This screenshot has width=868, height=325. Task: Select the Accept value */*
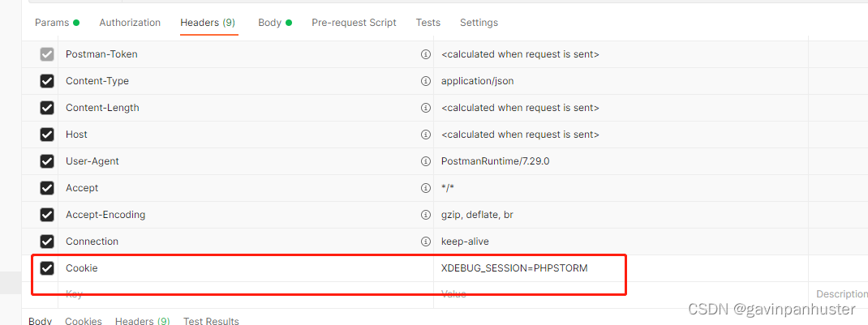click(448, 188)
